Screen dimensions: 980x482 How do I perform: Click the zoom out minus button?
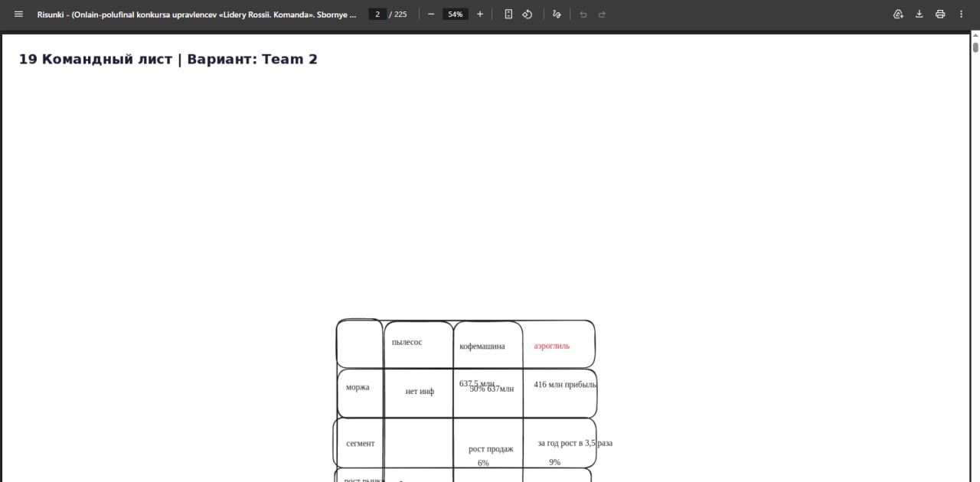431,14
